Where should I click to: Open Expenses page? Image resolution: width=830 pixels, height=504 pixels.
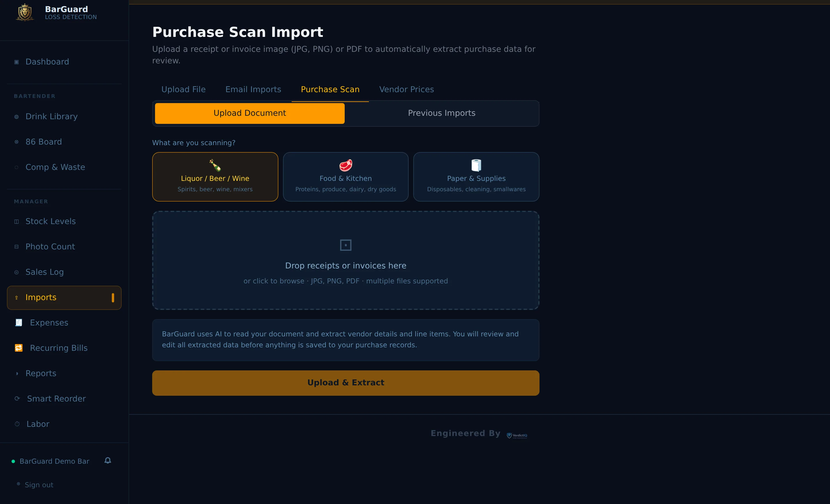pos(64,323)
